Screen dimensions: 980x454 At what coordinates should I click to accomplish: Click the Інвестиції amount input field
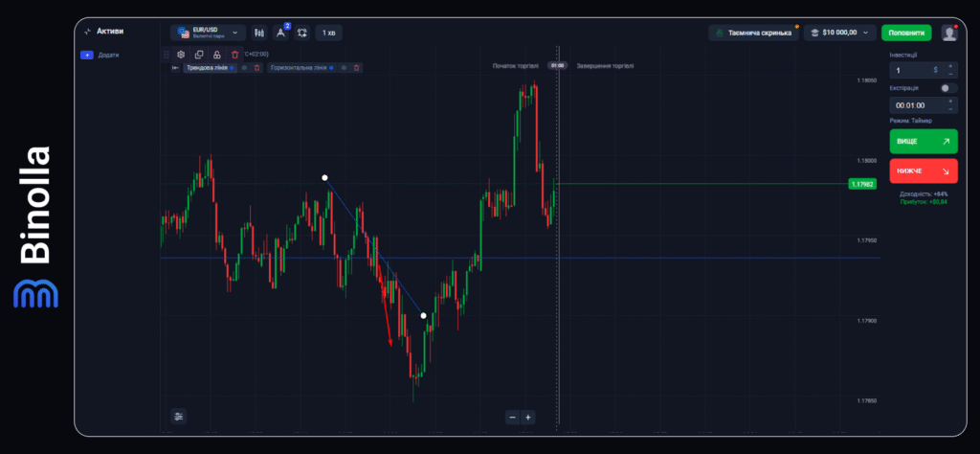914,70
